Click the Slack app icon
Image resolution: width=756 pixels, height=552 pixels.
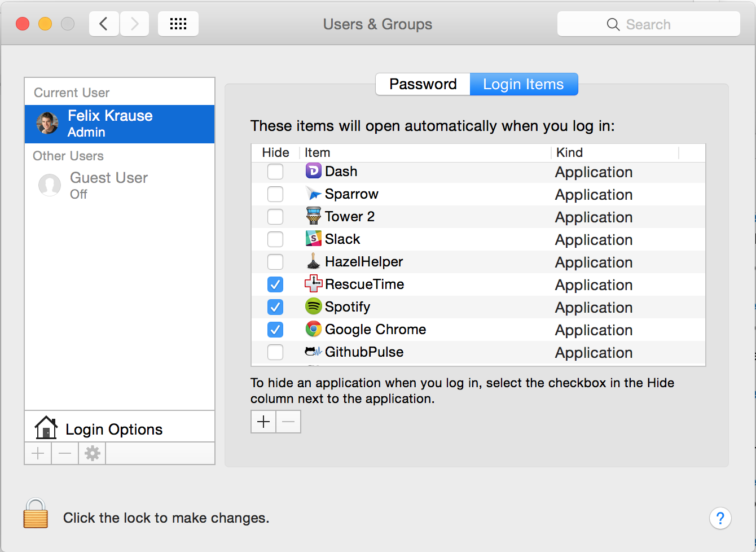point(313,239)
